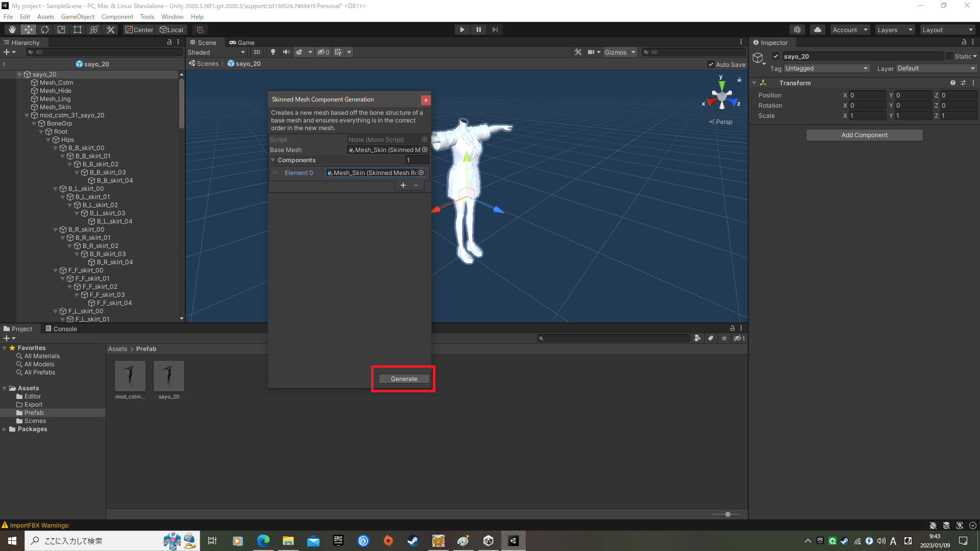The image size is (980, 551).
Task: Toggle scene audio speaker icon
Action: [x=286, y=52]
